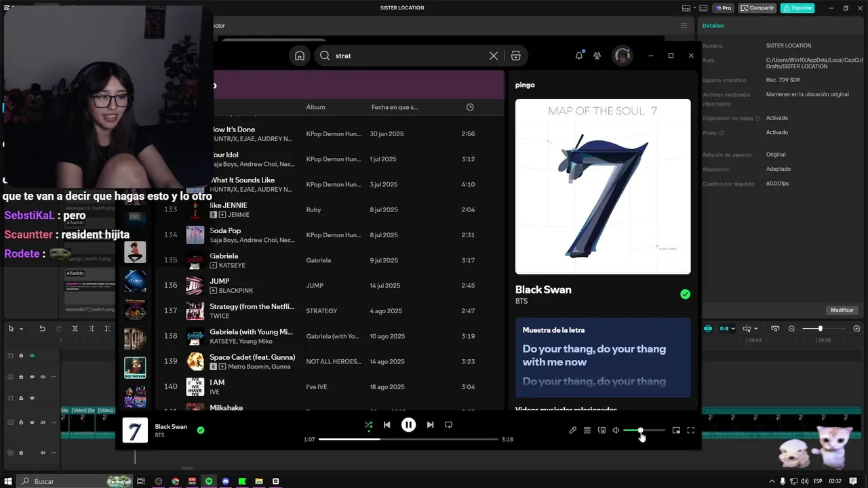Click in Spotify search field containing 'strat'
The height and width of the screenshot is (488, 868).
coord(409,56)
